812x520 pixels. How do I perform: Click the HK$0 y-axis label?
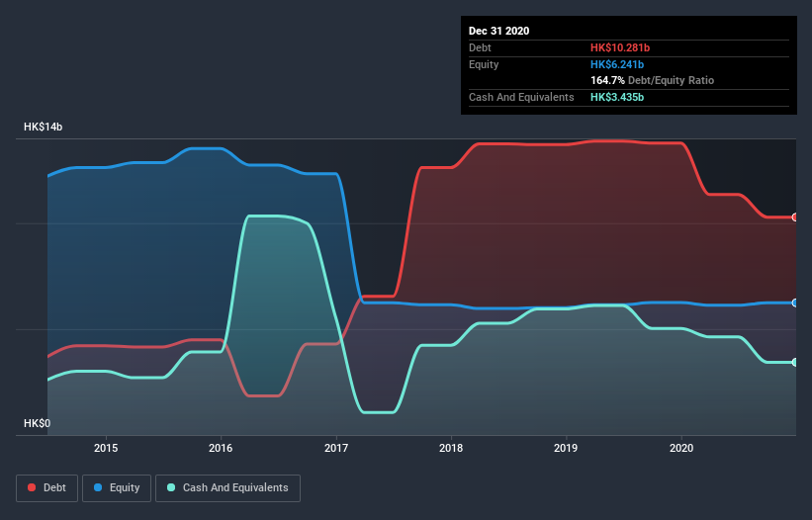pos(38,423)
